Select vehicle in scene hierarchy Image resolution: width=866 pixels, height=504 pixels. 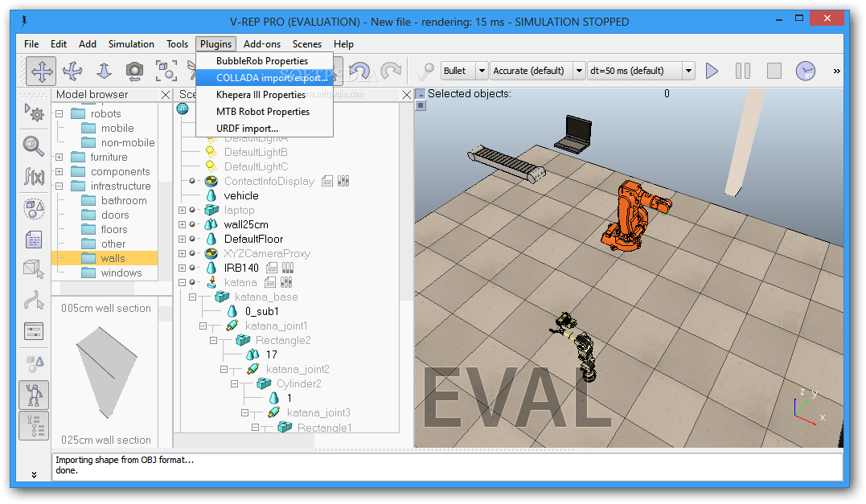[240, 195]
